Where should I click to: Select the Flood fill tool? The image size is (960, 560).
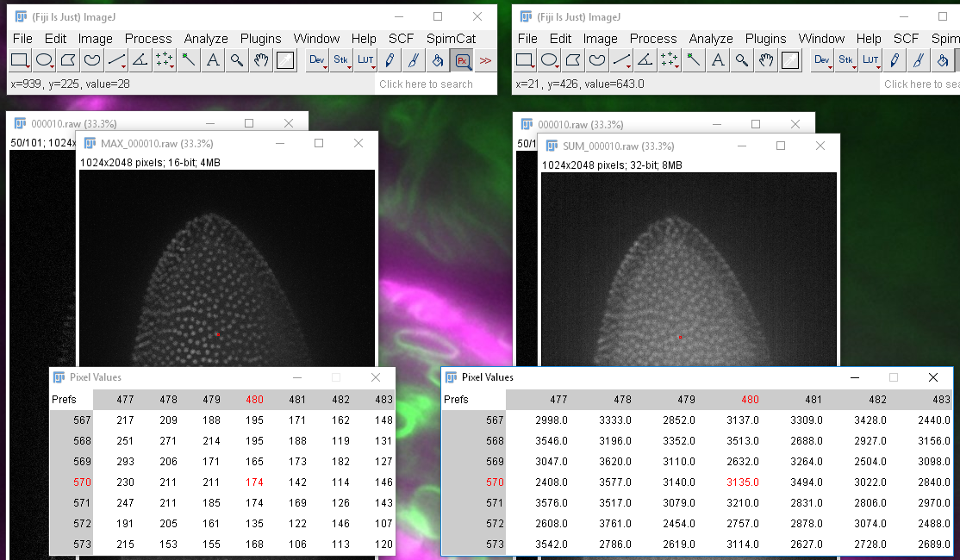(437, 60)
